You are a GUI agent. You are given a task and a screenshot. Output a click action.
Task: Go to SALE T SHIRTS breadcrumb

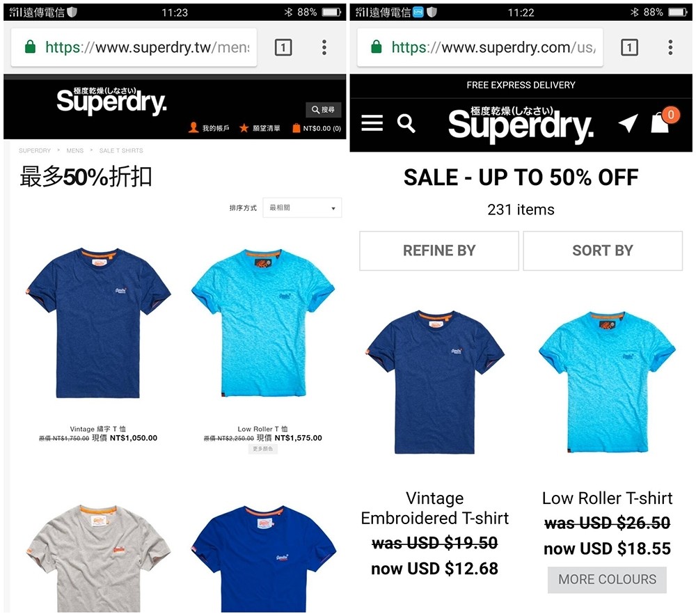(x=121, y=150)
